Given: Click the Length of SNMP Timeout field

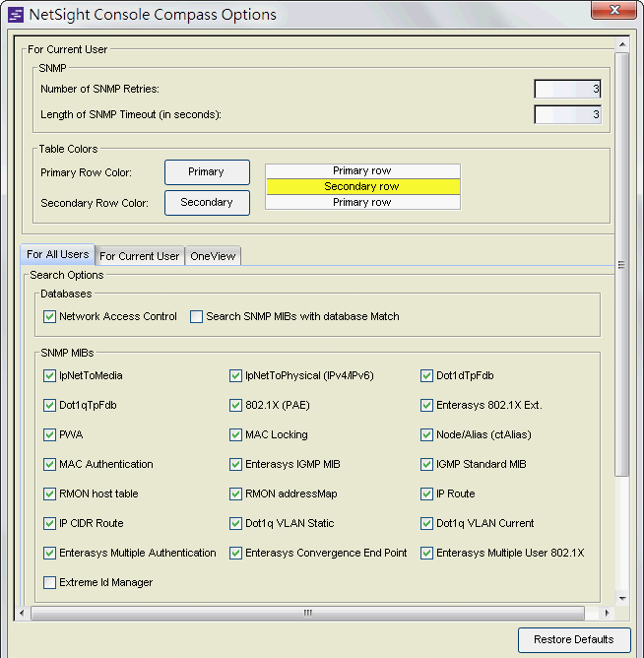Looking at the screenshot, I should point(567,114).
